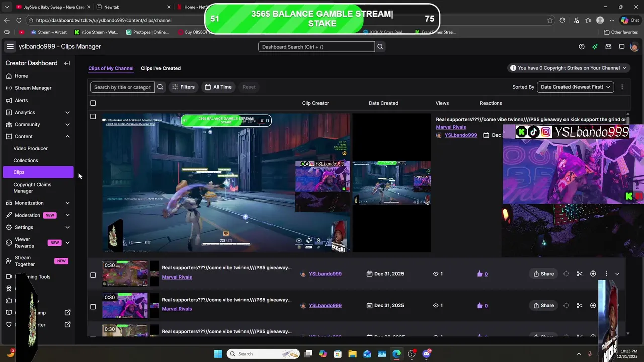Open the browser Extensions puzzle icon
Image resolution: width=644 pixels, height=362 pixels.
pyautogui.click(x=562, y=20)
